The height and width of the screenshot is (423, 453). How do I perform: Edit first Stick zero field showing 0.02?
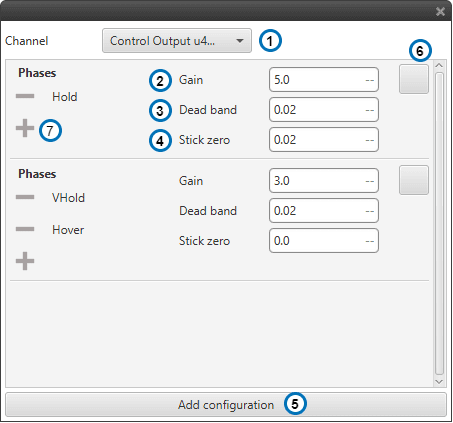point(324,140)
